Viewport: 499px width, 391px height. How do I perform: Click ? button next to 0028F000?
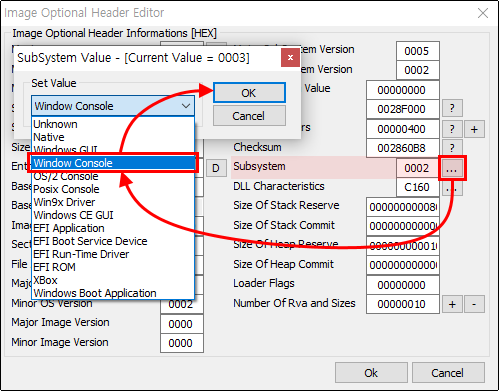coord(452,108)
